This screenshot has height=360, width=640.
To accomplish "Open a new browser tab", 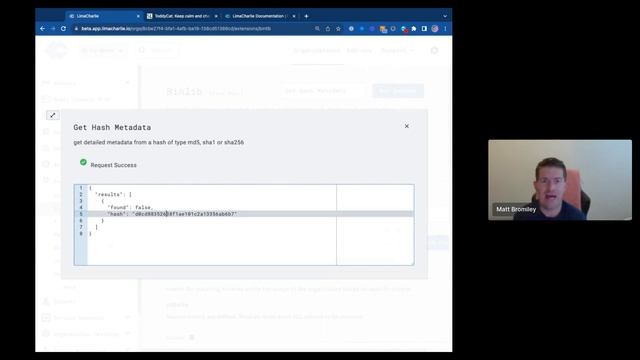I will (306, 16).
